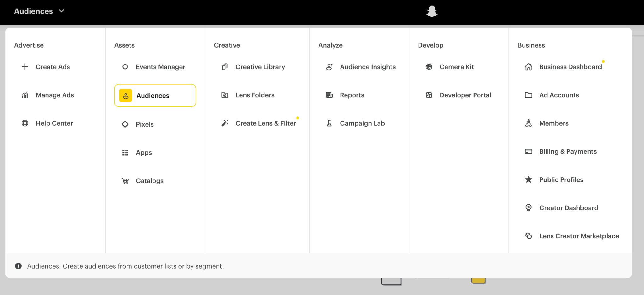This screenshot has height=295, width=644.
Task: Open Campaign Lab
Action: coord(362,123)
